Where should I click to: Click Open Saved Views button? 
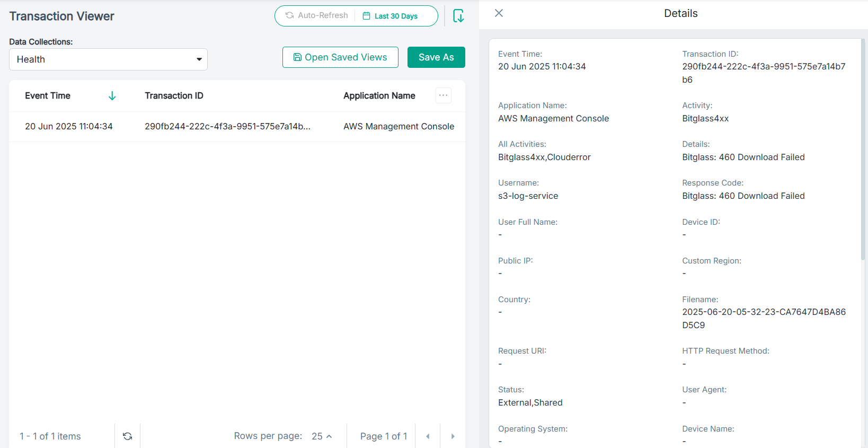pos(340,57)
